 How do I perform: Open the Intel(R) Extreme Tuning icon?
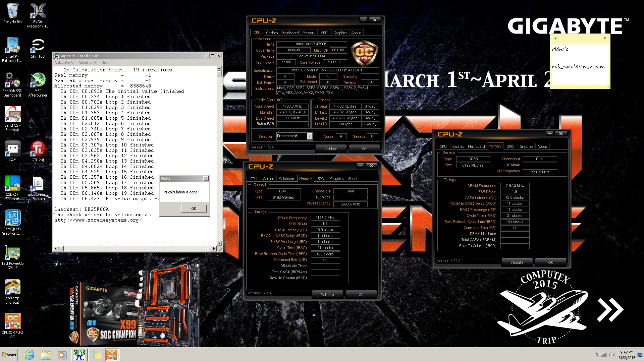point(12,50)
